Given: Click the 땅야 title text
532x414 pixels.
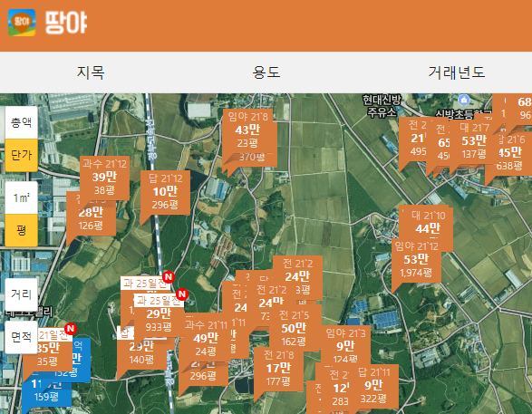Looking at the screenshot, I should point(66,23).
